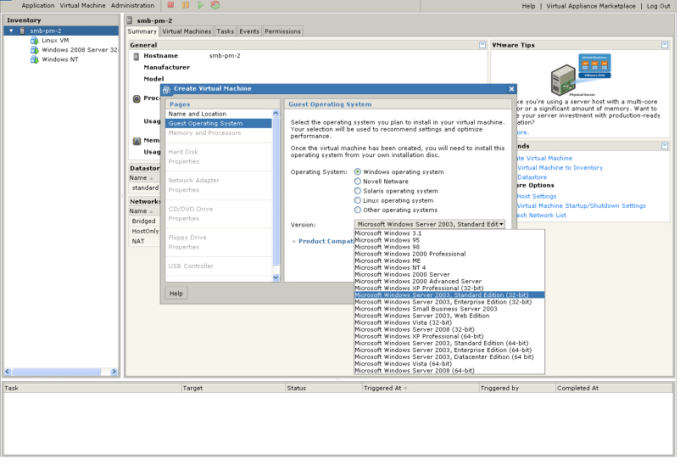680x465 pixels.
Task: Expand the Product Compatibility section
Action: click(x=294, y=241)
